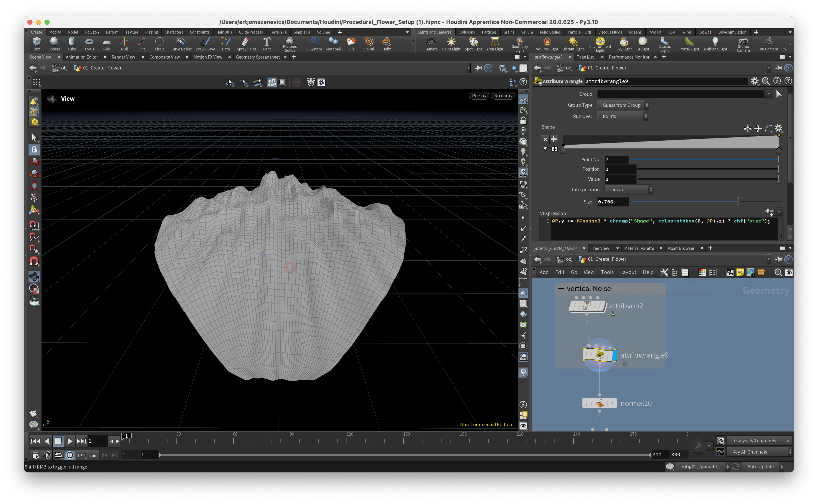Open the Persp viewport menu

coord(479,96)
